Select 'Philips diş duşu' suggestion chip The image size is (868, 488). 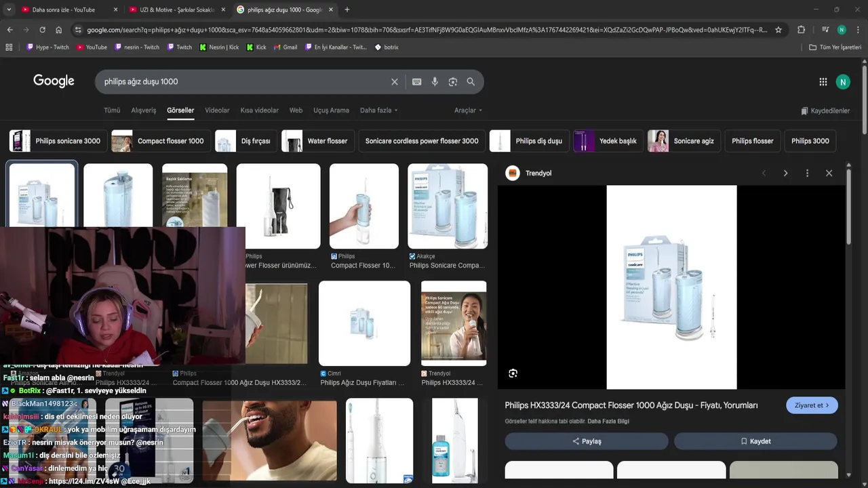528,141
